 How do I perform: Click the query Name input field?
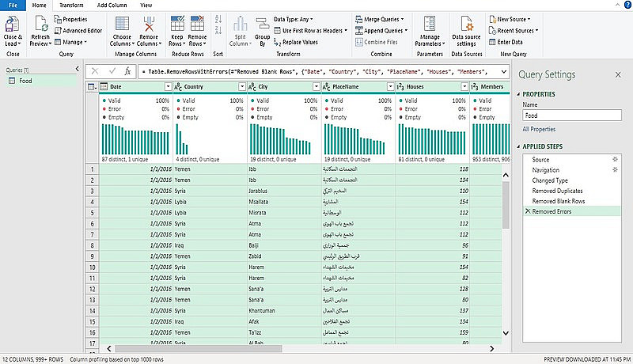tap(571, 115)
